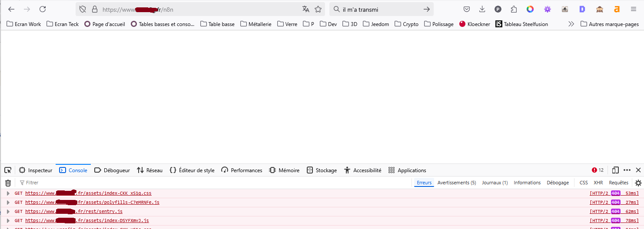Screen dimensions: 644x229
Task: Expand the polyfills-C7eMRNFe.js request row
Action: 8,203
